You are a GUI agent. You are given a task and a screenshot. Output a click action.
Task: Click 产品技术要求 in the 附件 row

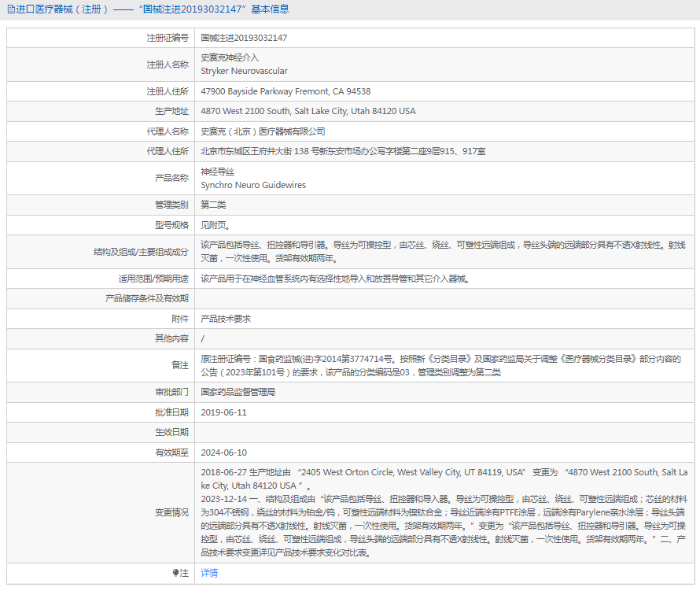(226, 319)
